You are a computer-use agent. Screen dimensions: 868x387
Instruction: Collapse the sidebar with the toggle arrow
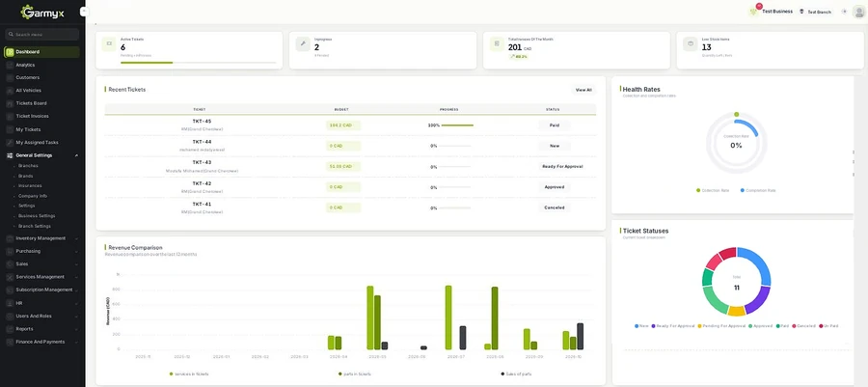tap(83, 11)
